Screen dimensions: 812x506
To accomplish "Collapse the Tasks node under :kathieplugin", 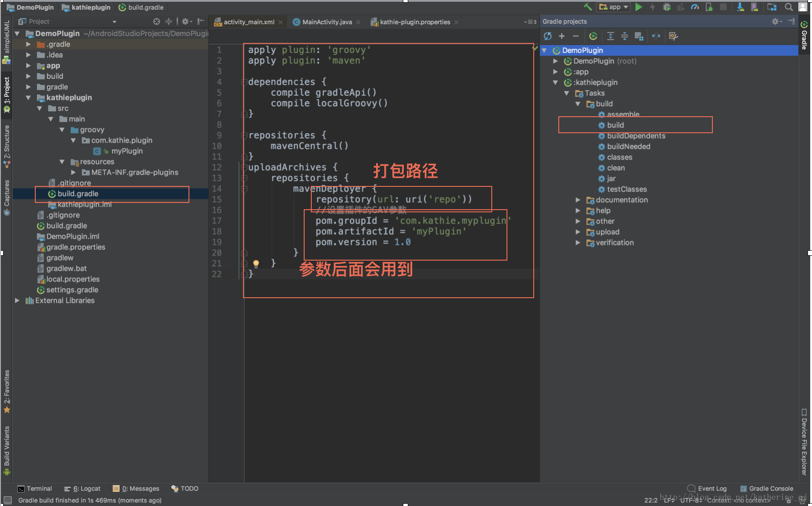I will click(567, 93).
